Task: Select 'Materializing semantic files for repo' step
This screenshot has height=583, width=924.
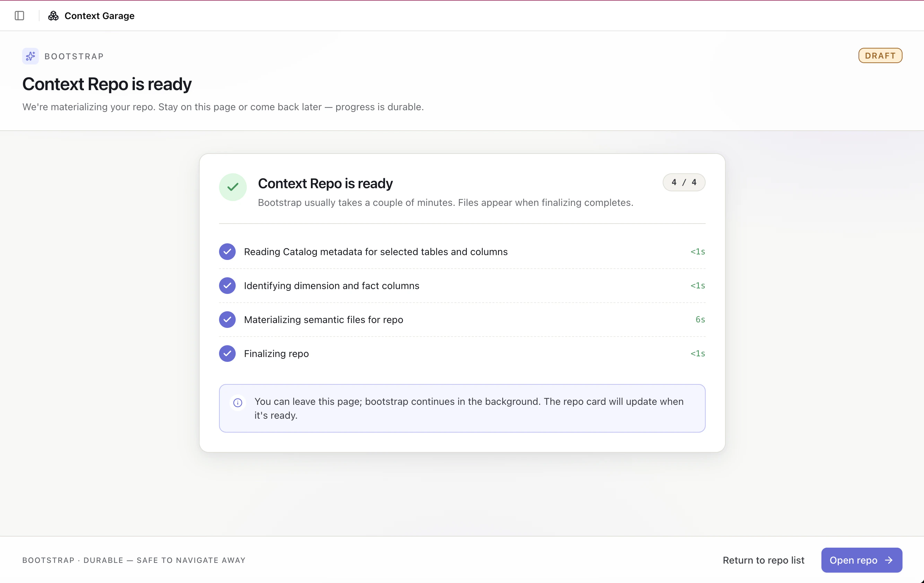Action: tap(323, 320)
